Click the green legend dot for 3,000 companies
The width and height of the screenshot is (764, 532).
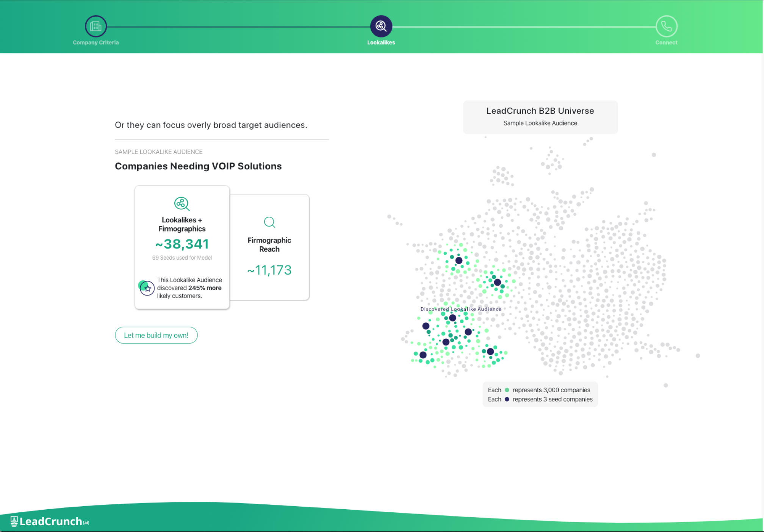pos(507,390)
